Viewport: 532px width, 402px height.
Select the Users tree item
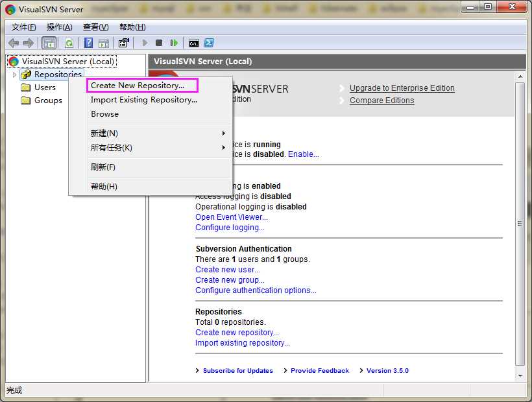tap(45, 88)
